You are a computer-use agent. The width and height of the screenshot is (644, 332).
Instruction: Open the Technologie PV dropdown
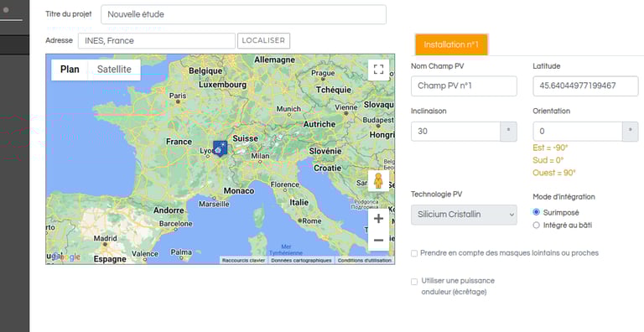pos(464,215)
